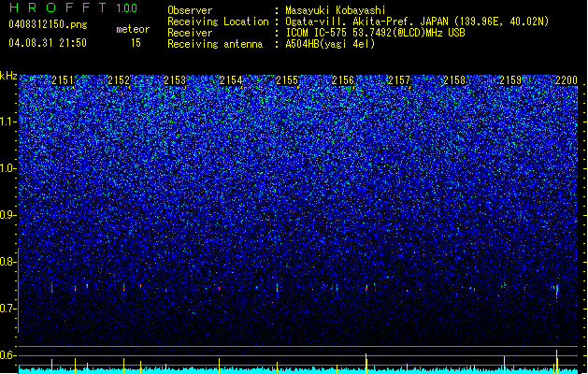Click the 2154 time marker
The height and width of the screenshot is (374, 588).
(231, 80)
